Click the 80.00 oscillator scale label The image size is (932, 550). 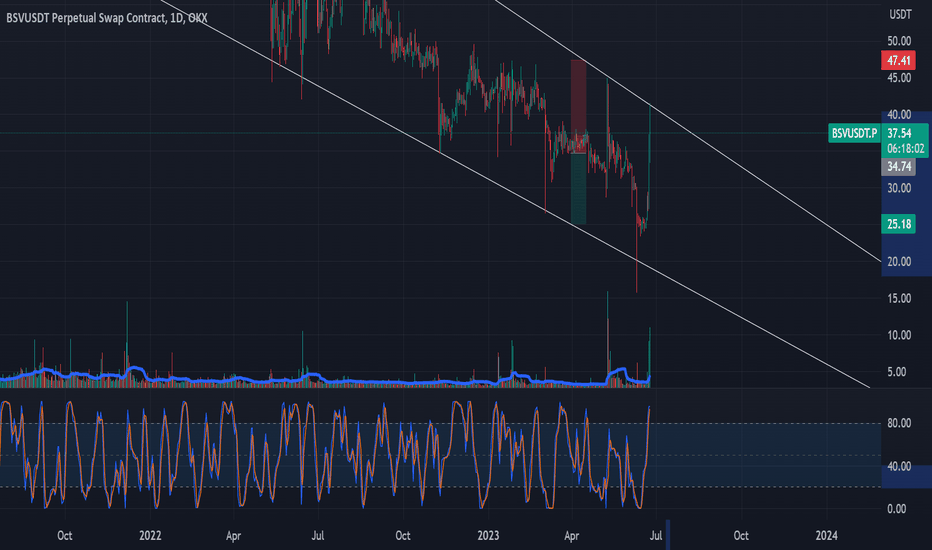[899, 423]
